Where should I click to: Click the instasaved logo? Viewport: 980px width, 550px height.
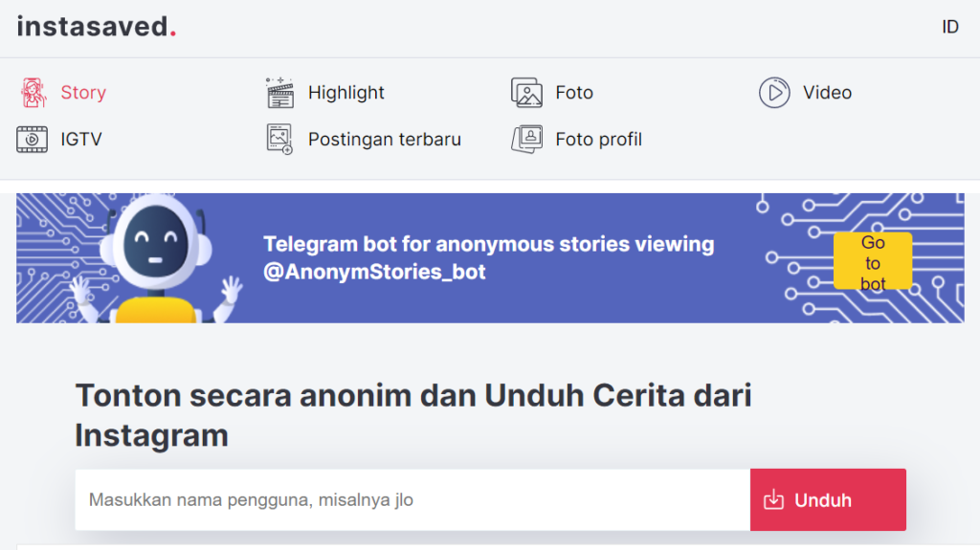97,27
